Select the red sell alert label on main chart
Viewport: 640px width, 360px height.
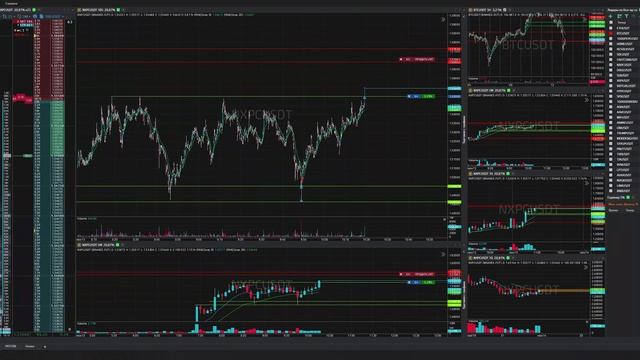(x=417, y=60)
